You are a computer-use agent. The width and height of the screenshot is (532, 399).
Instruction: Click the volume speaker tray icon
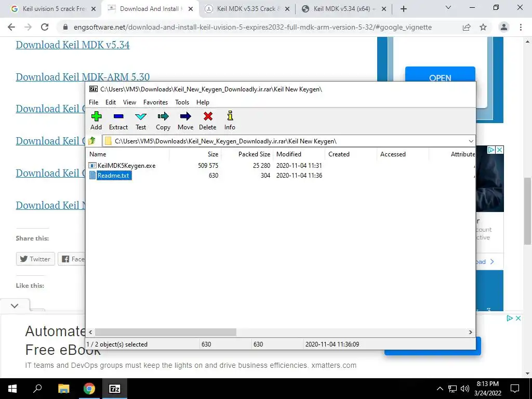click(x=465, y=389)
